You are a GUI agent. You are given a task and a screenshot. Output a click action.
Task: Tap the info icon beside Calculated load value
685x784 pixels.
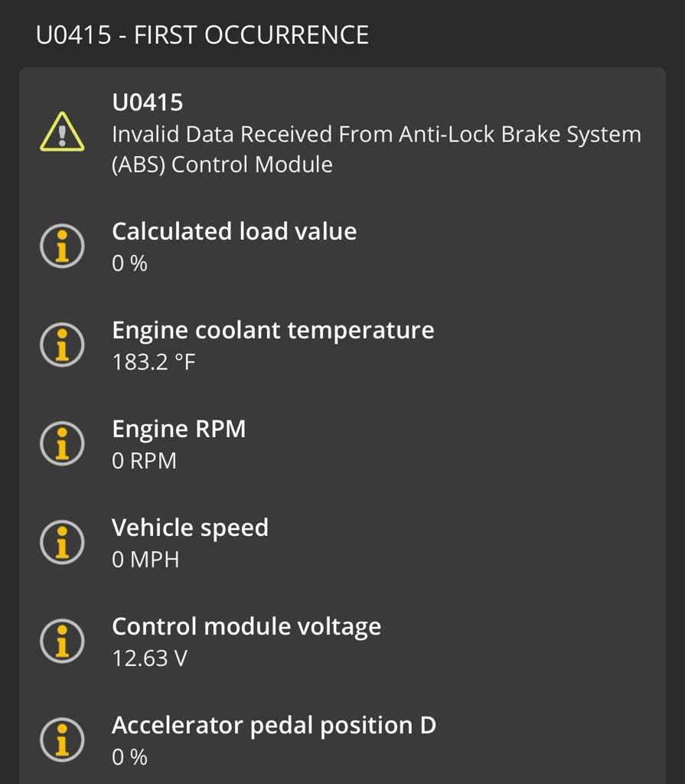62,247
